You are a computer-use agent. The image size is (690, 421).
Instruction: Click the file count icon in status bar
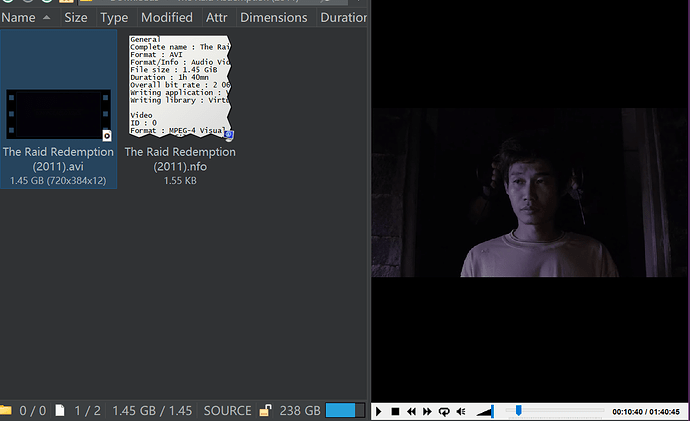click(x=60, y=410)
